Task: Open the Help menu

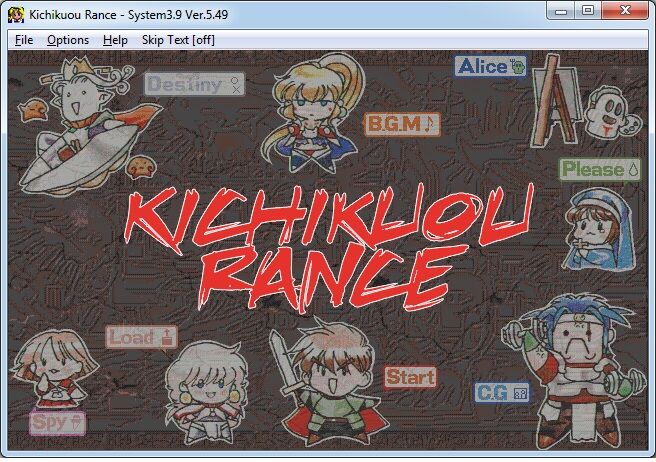Action: point(115,40)
